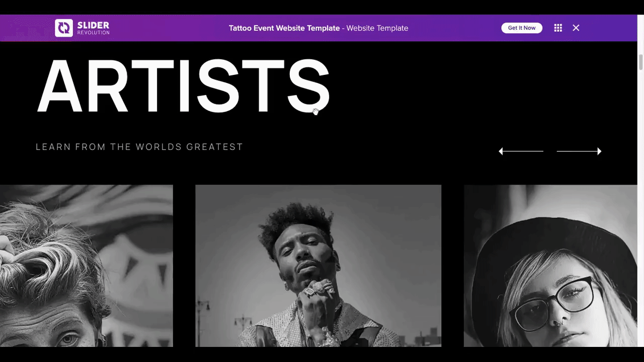Go to previous artist with left arrow
Image resolution: width=644 pixels, height=362 pixels.
[521, 151]
